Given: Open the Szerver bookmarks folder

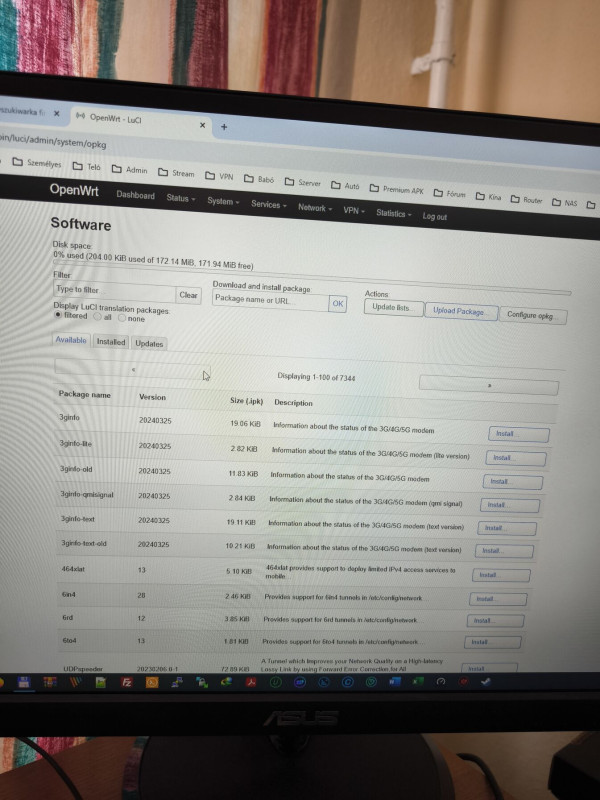Looking at the screenshot, I should [303, 182].
